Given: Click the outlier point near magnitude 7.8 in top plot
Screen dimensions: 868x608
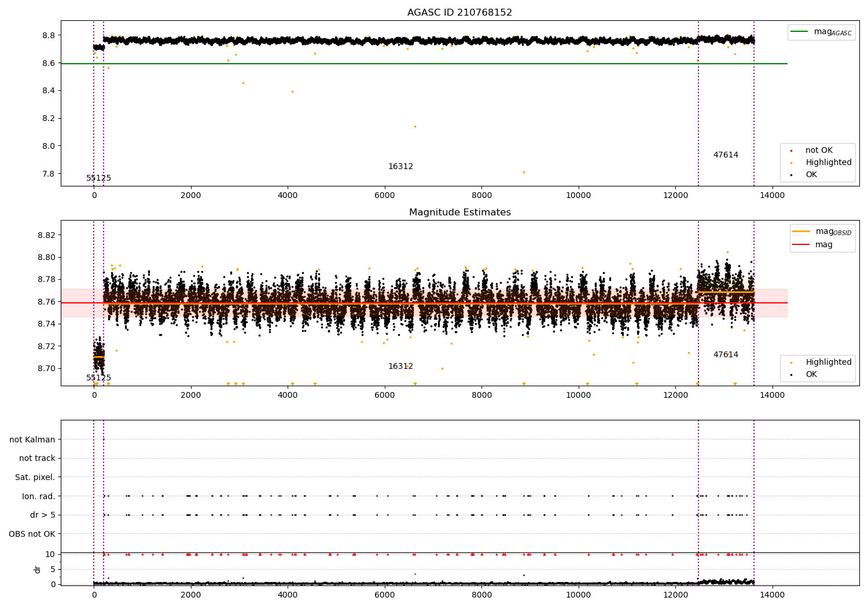Looking at the screenshot, I should tap(524, 172).
